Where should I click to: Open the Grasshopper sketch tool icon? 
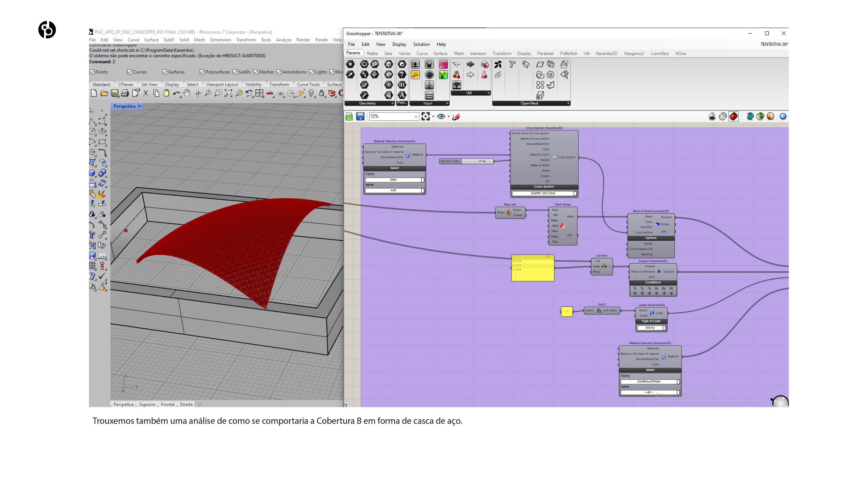pos(456,117)
